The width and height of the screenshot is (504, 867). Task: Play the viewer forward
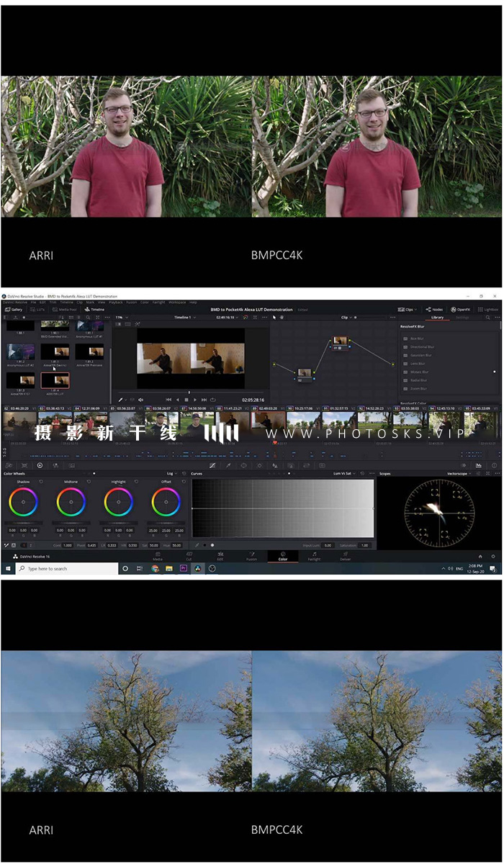195,400
